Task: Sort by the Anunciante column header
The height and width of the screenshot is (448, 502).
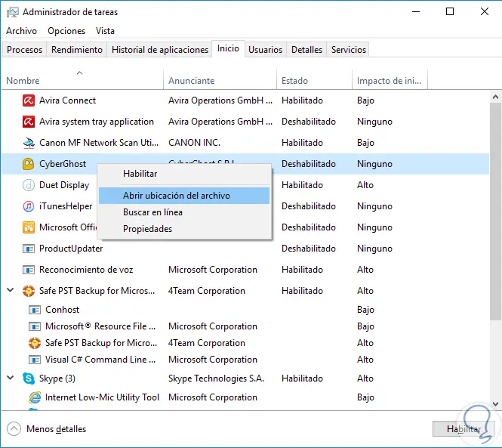Action: [x=220, y=80]
